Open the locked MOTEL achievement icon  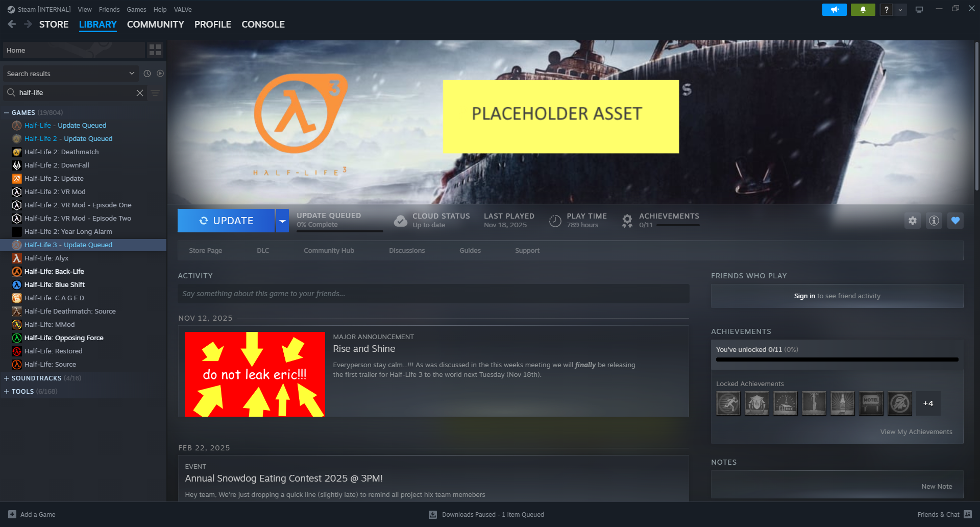[x=871, y=403]
